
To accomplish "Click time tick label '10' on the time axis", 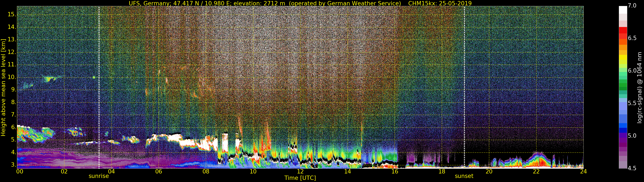I will [253, 172].
